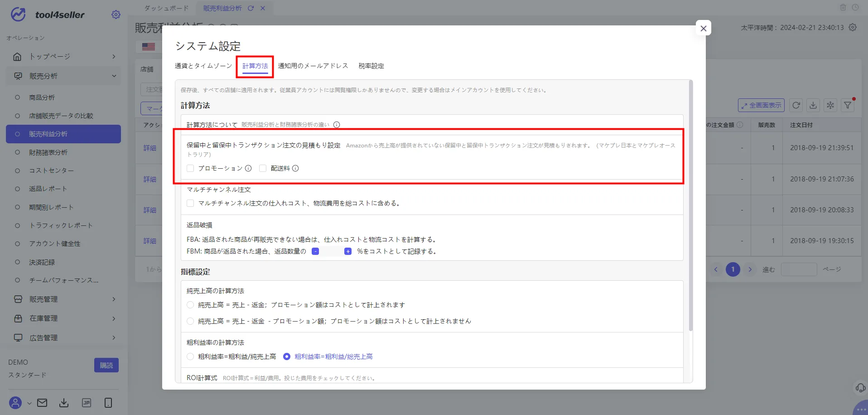Image resolution: width=868 pixels, height=415 pixels.
Task: Close the システム設定 dialog
Action: (704, 28)
